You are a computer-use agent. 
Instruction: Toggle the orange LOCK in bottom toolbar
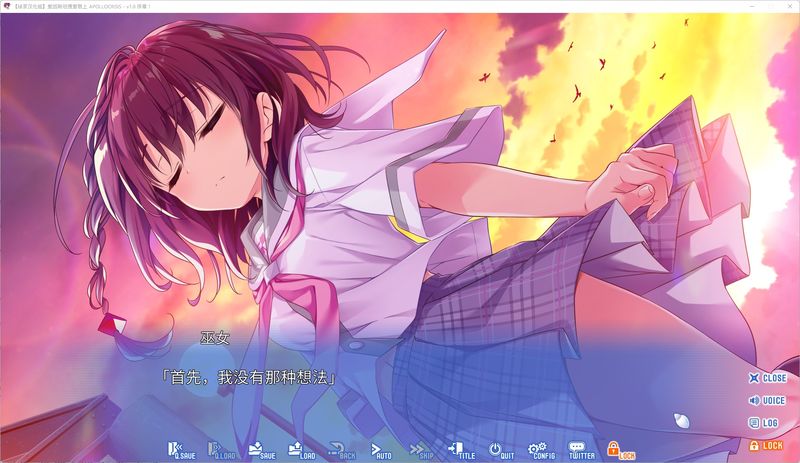coord(620,450)
